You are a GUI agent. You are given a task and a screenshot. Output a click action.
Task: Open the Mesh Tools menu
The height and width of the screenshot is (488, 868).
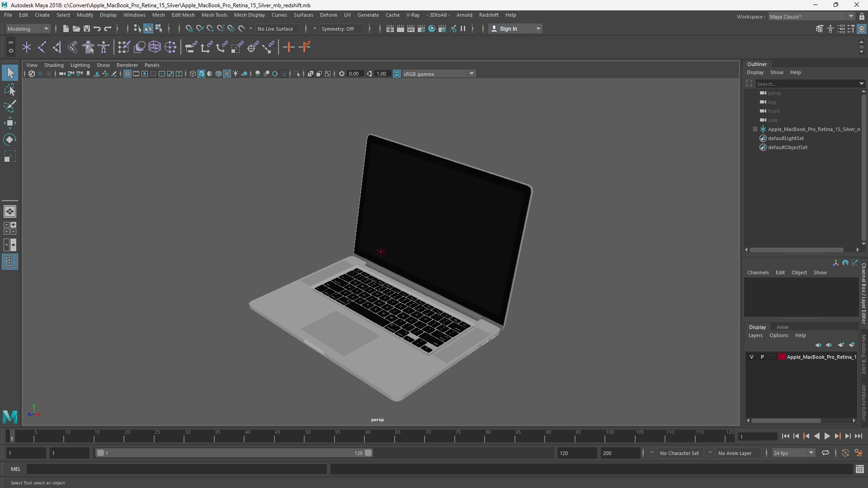tap(214, 15)
